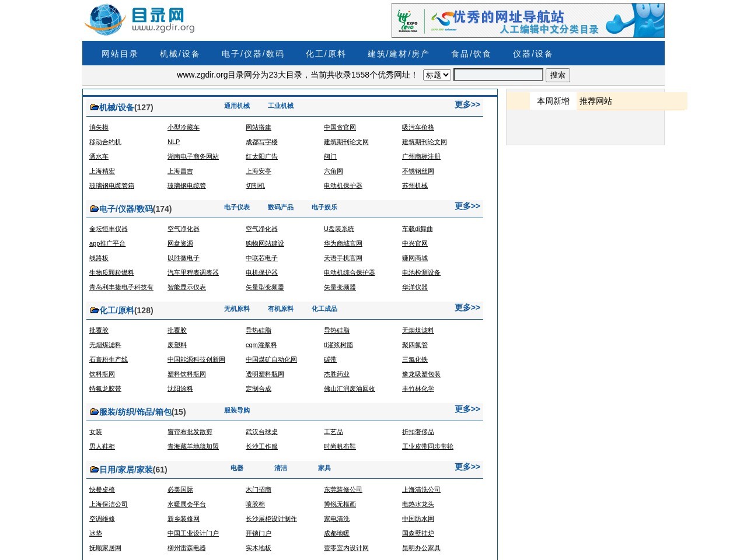747x560 pixels.
Task: Open the 服装导购 subcategory link
Action: click(x=236, y=410)
